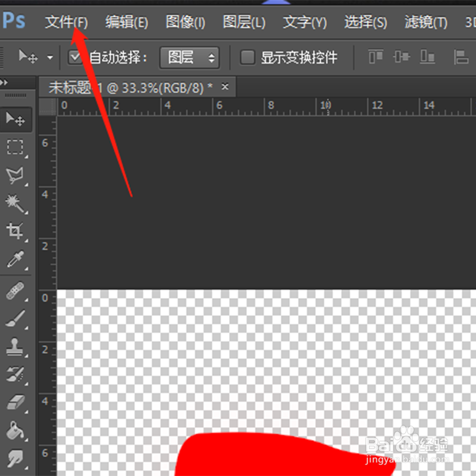Select the Smudge tool
Screen dimensions: 476x476
pos(15,458)
